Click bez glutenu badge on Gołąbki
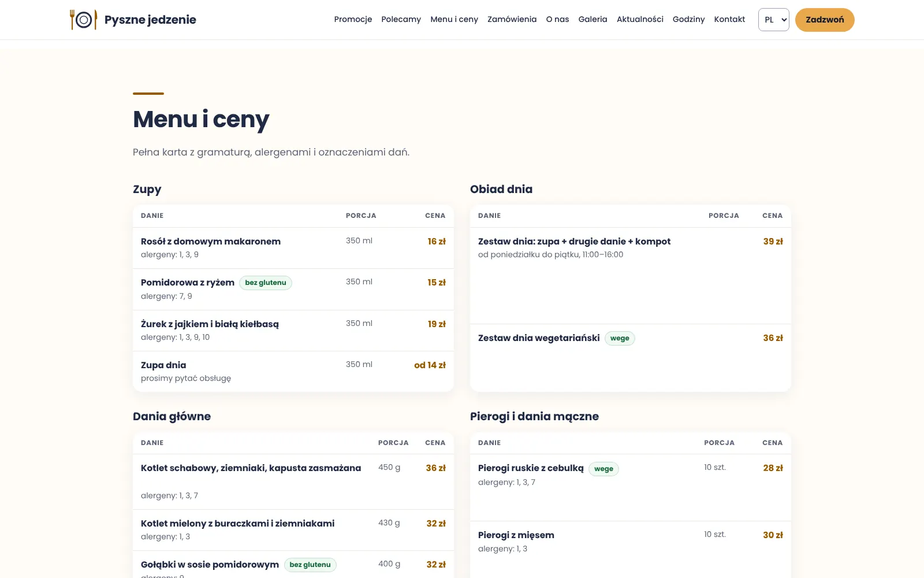The image size is (924, 578). [x=310, y=565]
